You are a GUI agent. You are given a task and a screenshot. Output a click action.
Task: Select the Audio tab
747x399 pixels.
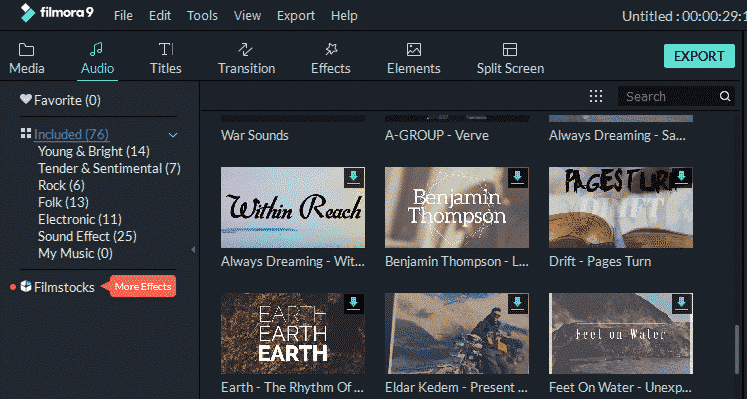97,59
